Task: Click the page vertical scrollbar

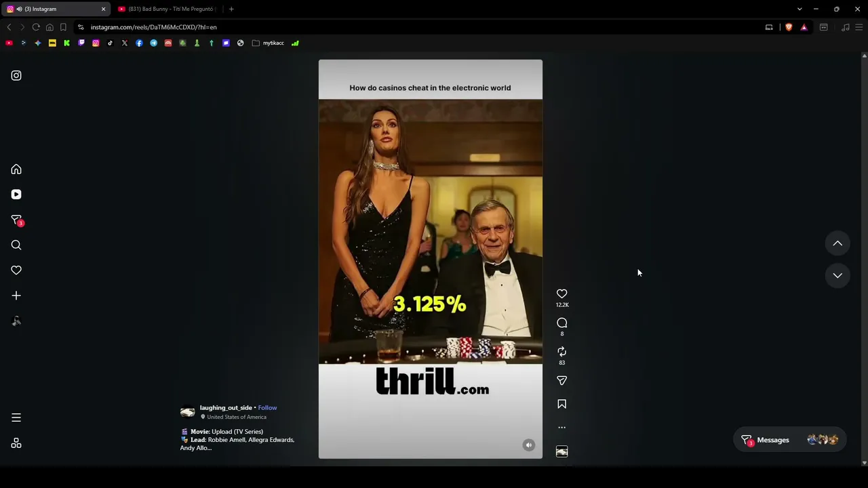Action: 864,259
